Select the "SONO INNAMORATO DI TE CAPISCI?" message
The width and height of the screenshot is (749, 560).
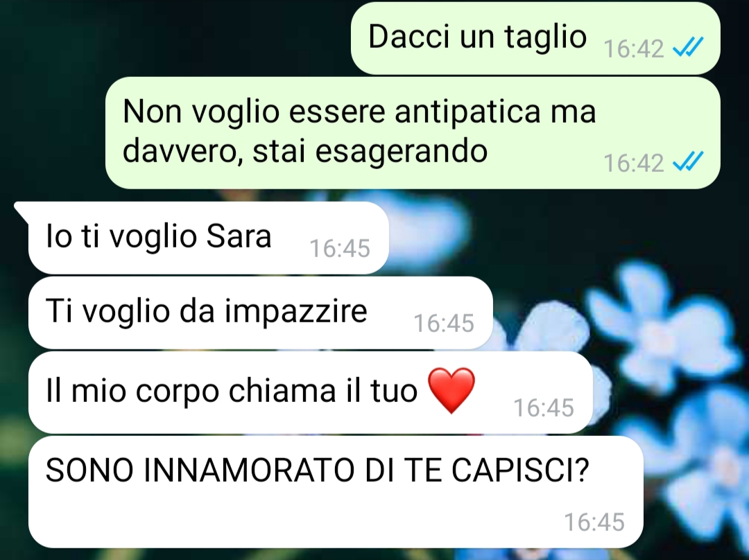[336, 491]
